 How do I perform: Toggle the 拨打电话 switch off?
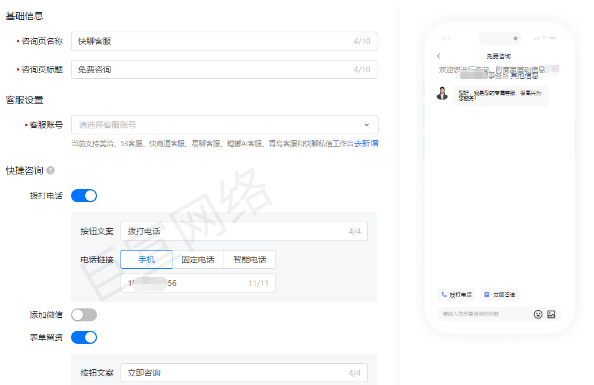pyautogui.click(x=84, y=196)
